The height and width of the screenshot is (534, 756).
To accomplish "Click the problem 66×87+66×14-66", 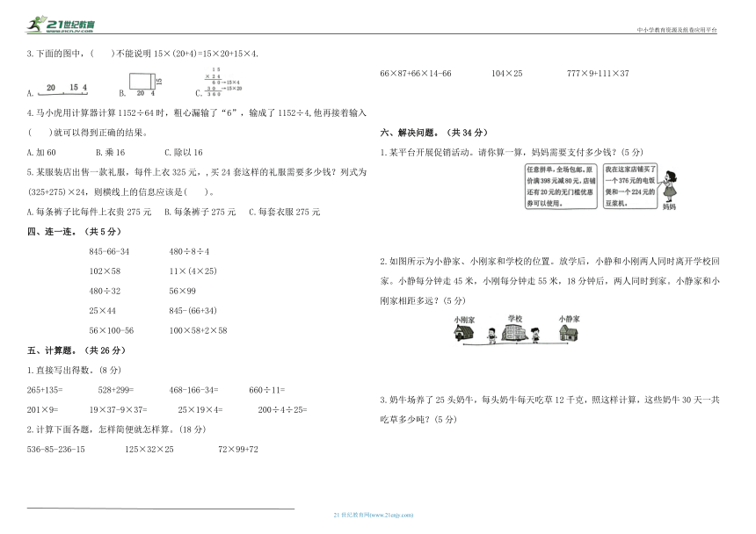I will (x=416, y=73).
